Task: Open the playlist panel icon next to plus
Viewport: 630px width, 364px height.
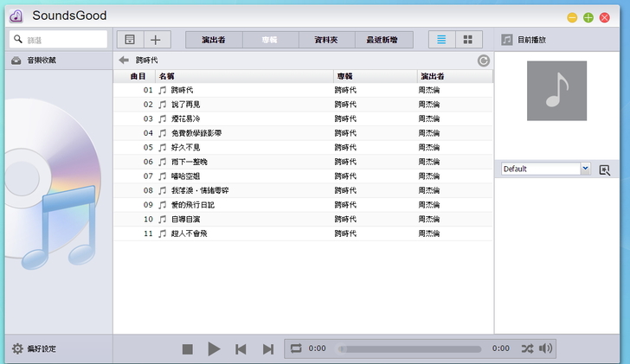Action: click(131, 40)
